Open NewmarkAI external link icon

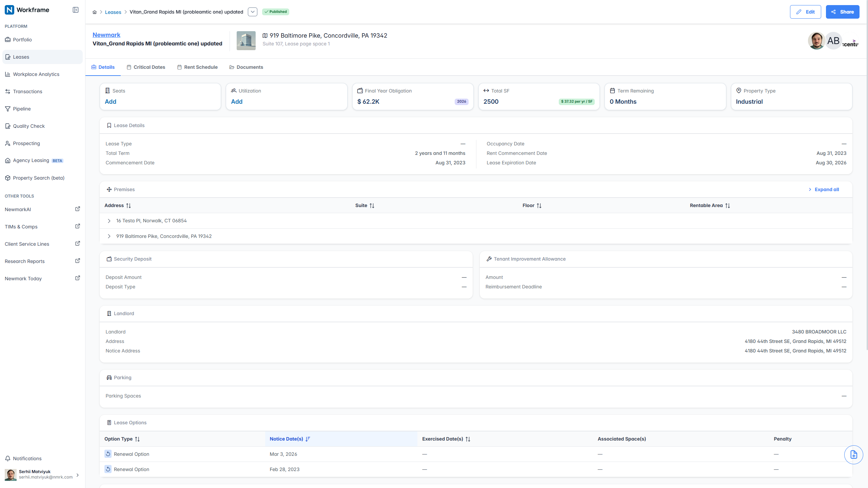[x=77, y=209]
